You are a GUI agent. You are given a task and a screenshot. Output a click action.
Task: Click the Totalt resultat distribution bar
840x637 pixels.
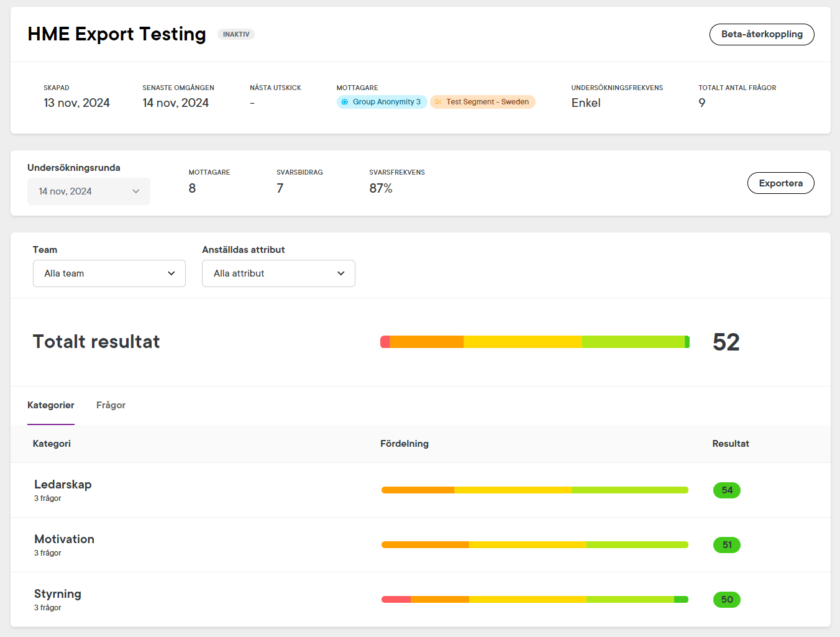(x=534, y=342)
